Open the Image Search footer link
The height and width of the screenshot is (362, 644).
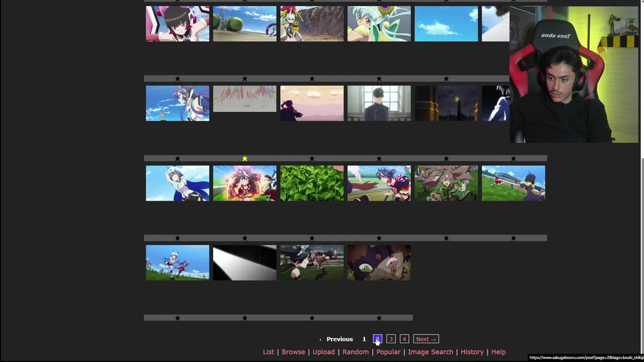431,352
